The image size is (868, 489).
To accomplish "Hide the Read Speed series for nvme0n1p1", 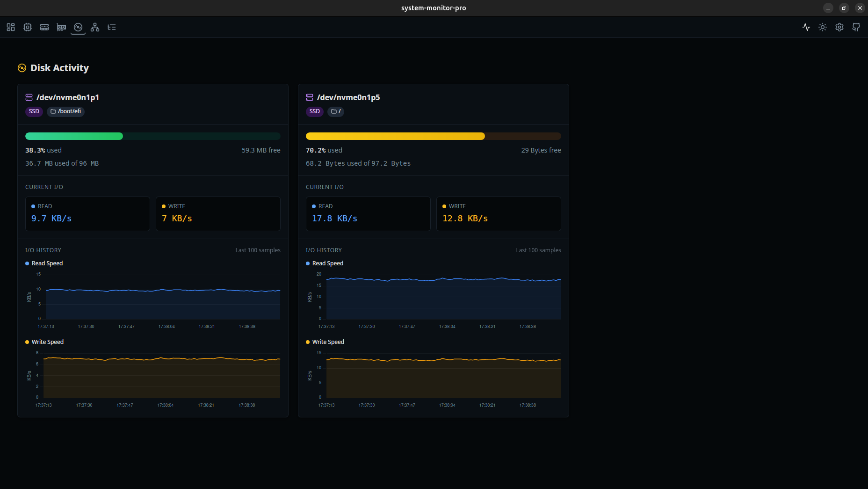I will (x=44, y=263).
